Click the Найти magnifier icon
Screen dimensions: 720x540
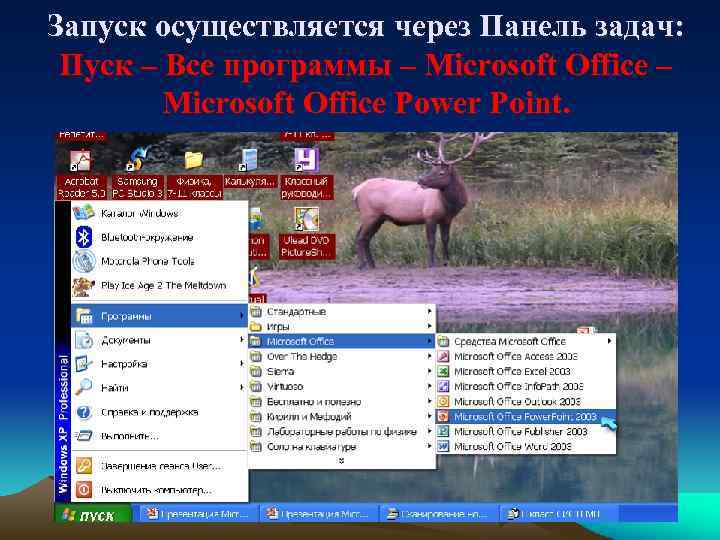84,388
